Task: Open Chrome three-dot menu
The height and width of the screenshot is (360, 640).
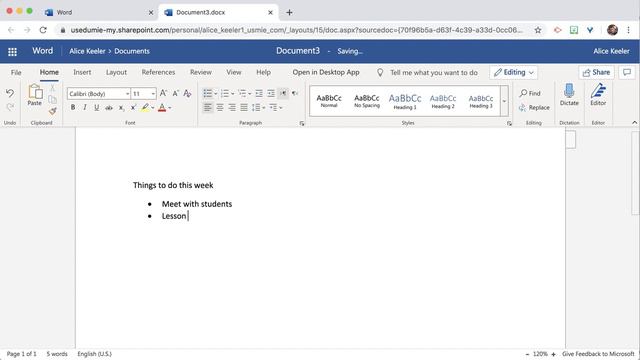Action: coord(629,30)
